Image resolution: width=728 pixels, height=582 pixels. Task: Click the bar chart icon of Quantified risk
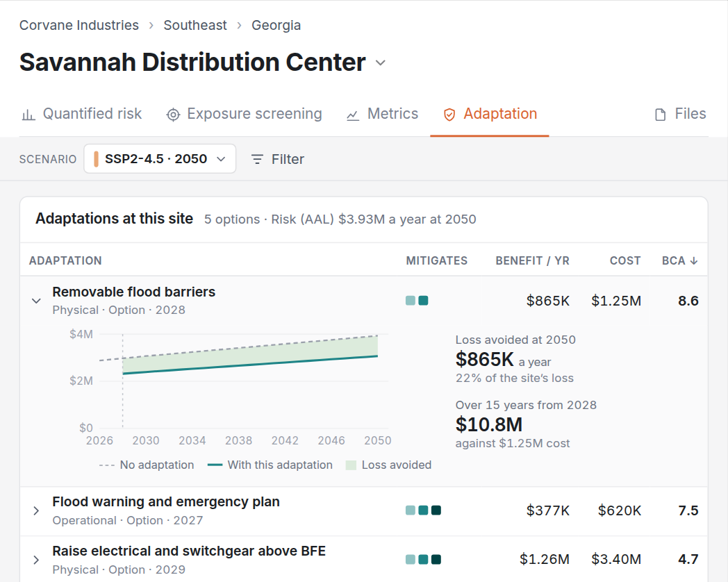[28, 115]
